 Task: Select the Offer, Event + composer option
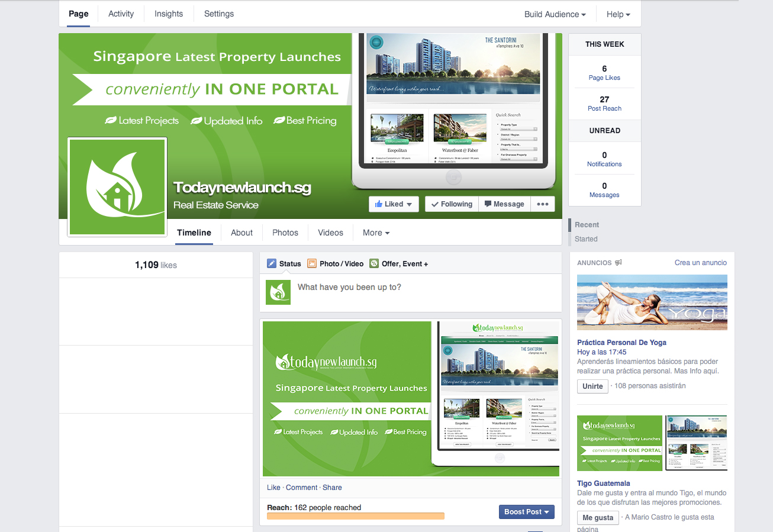[398, 264]
